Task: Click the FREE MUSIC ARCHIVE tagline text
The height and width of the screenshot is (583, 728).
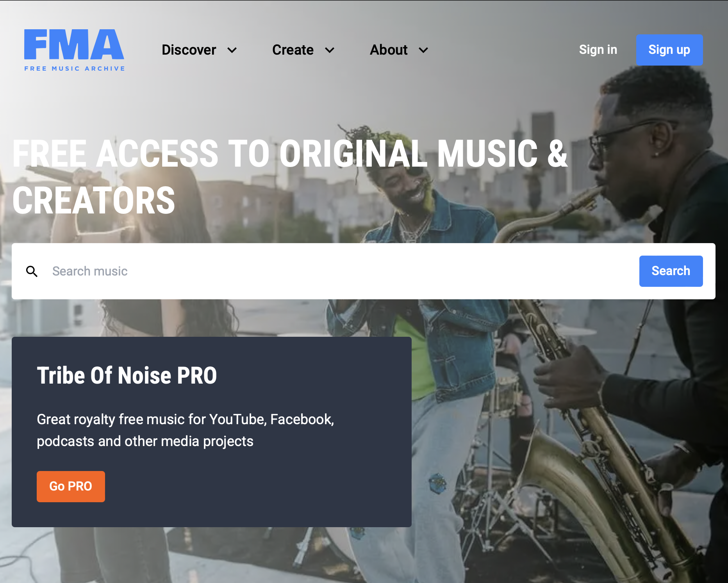Action: click(x=75, y=69)
